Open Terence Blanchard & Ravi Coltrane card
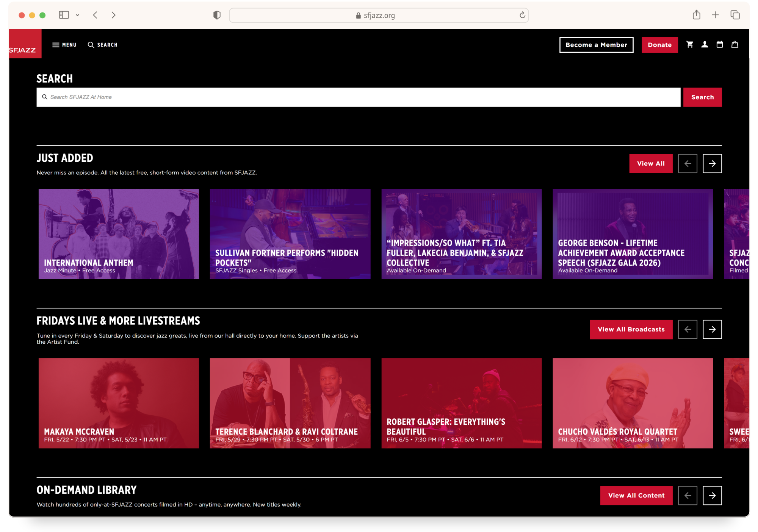 [290, 403]
